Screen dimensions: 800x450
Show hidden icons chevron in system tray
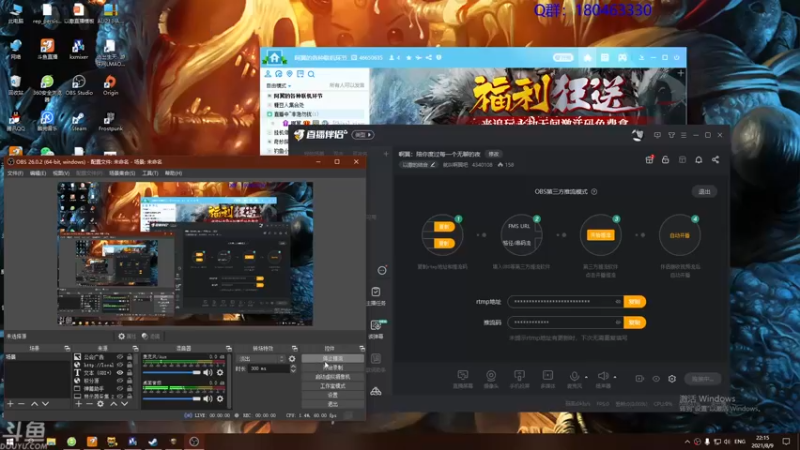point(687,441)
